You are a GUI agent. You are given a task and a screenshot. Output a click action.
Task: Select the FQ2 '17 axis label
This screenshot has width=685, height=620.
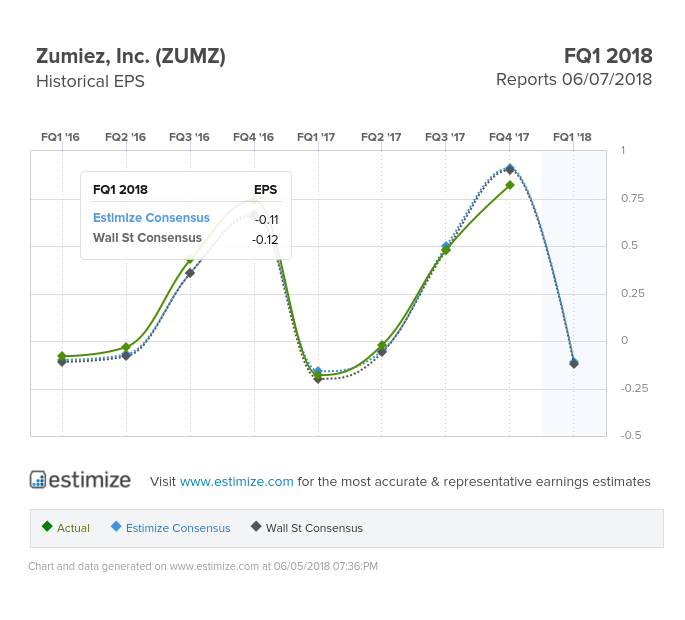(x=381, y=137)
